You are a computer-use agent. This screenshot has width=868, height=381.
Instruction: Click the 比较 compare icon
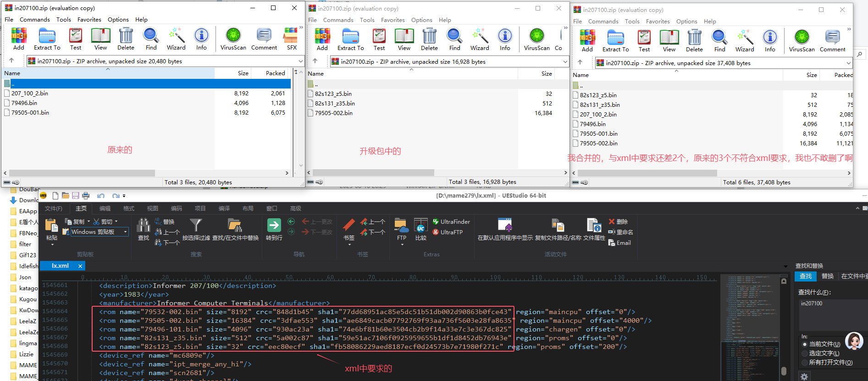420,226
